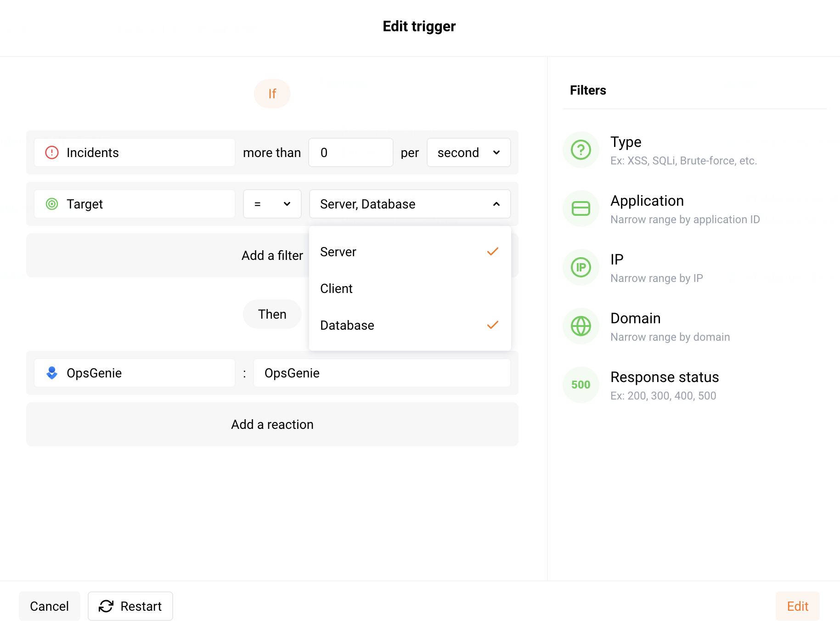
Task: Click the Response status 500 icon
Action: pyautogui.click(x=581, y=384)
